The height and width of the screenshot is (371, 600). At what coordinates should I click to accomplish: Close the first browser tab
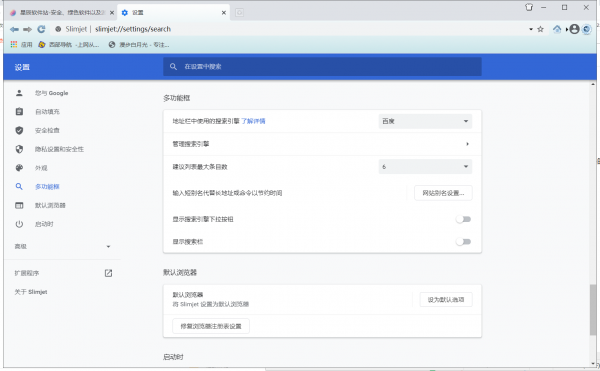(x=112, y=13)
